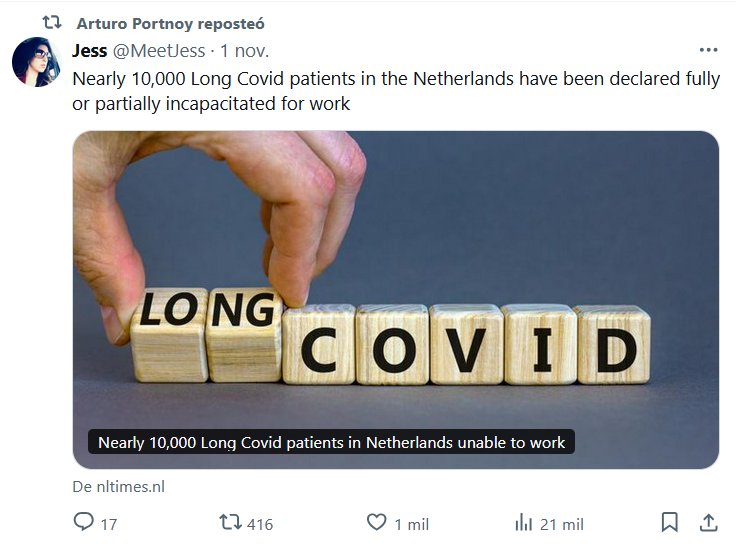The image size is (736, 550).
Task: Click the "21 mil" views count
Action: pos(561,524)
